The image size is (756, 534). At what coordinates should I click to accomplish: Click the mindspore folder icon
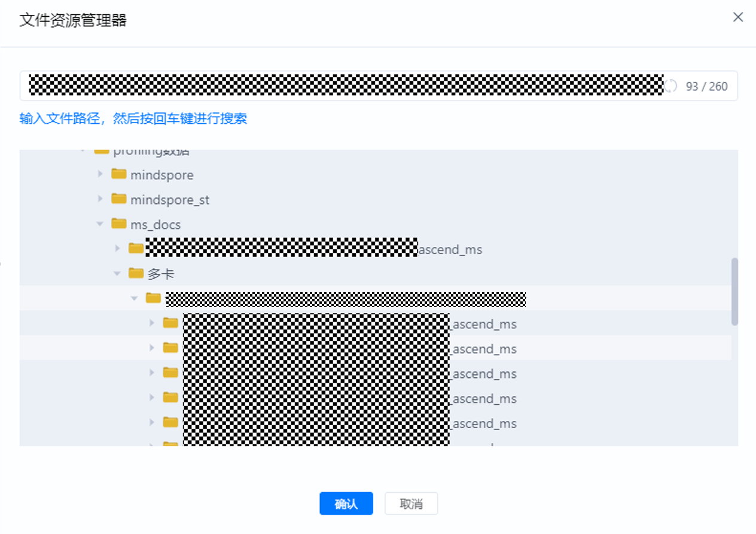[120, 175]
